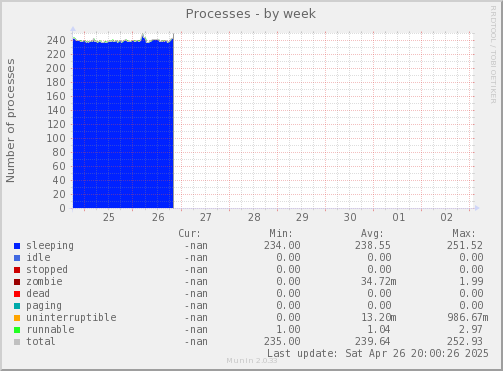This screenshot has width=503, height=371.
Task: Click the x-axis date label 30
Action: point(350,218)
